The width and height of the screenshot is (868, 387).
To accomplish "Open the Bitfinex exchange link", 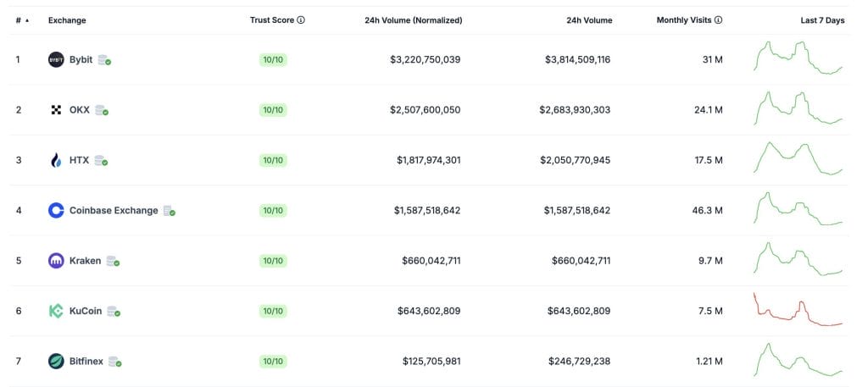I will pyautogui.click(x=86, y=362).
